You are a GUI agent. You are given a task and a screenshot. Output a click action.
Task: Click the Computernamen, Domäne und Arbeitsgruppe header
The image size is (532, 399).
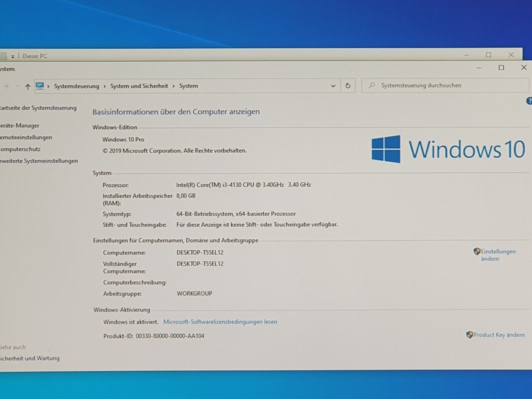click(x=176, y=240)
